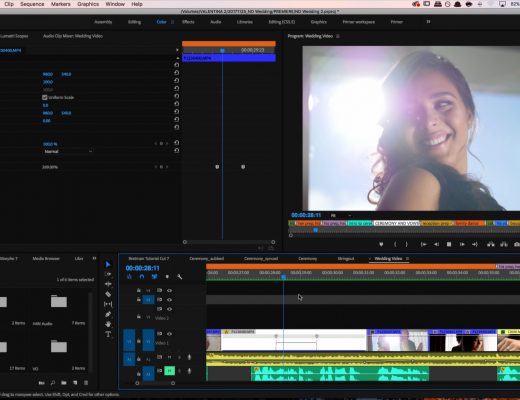Screen dimensions: 520x400
Task: Select the Pen tool
Action: 108,314
